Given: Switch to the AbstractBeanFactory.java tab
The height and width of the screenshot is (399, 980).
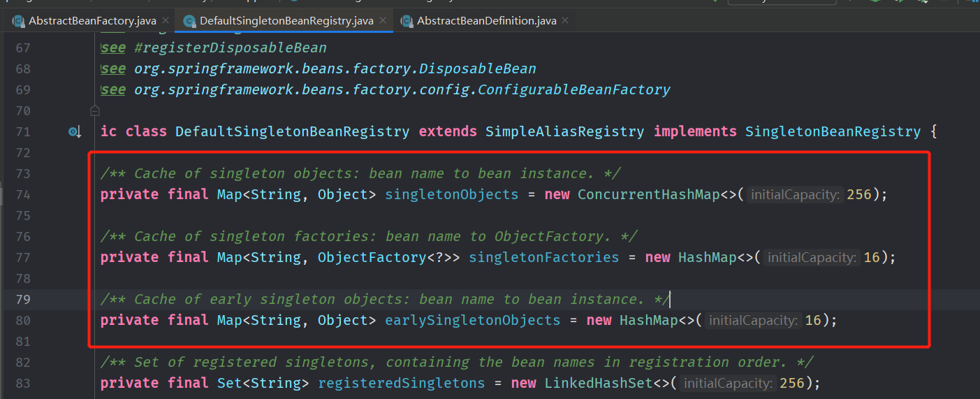Looking at the screenshot, I should (x=91, y=21).
